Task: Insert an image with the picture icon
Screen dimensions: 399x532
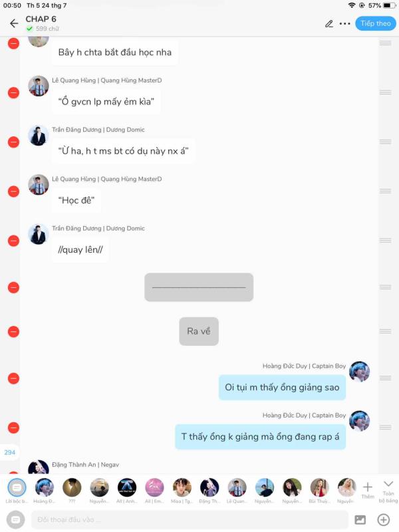Action: [x=360, y=519]
